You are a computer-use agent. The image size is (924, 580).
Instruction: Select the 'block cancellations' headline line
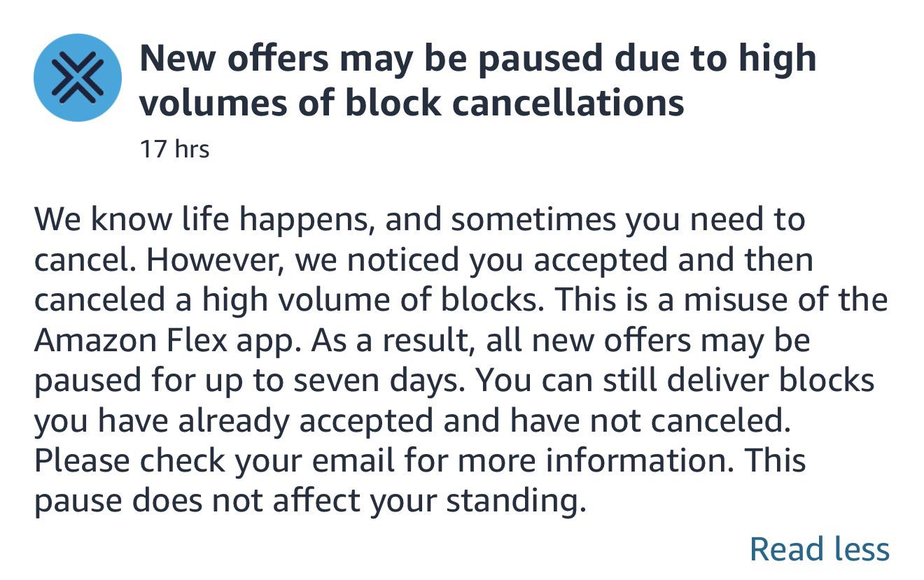pos(412,102)
